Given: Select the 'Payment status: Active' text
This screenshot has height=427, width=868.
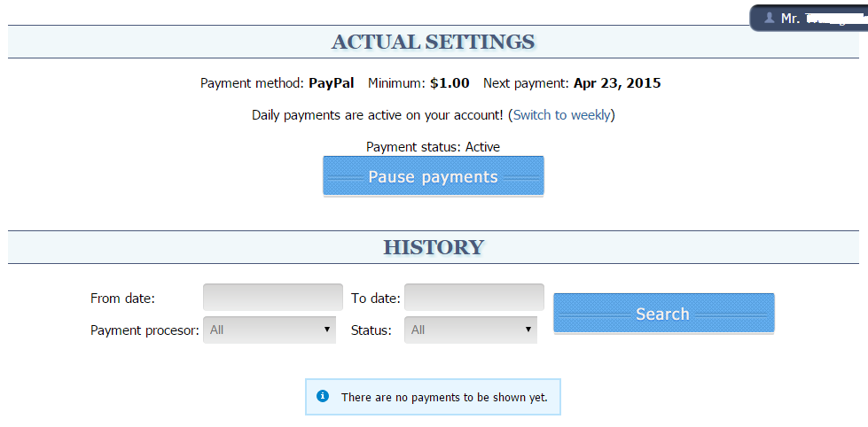Looking at the screenshot, I should (x=433, y=147).
